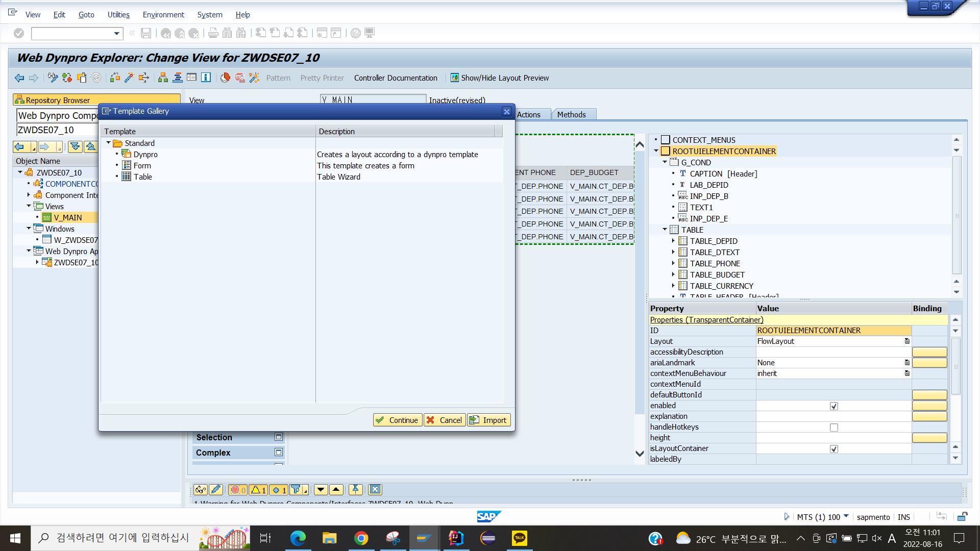Toggle the enabled property checkbox

pyautogui.click(x=834, y=406)
